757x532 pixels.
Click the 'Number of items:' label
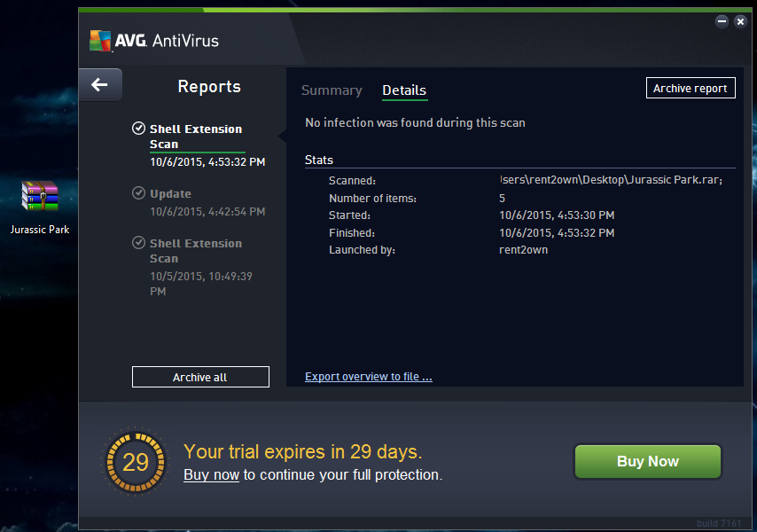(x=372, y=199)
